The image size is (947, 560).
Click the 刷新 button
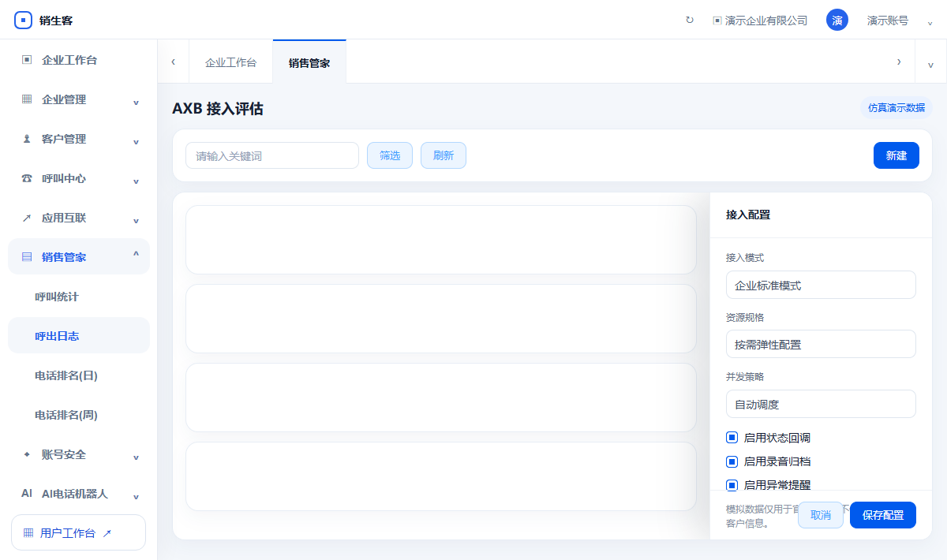coord(444,155)
